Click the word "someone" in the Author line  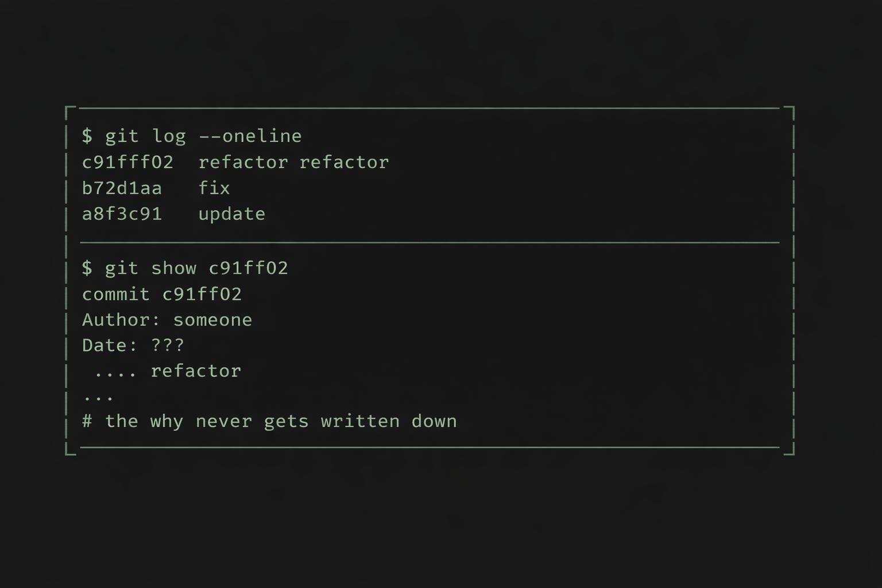(x=212, y=320)
